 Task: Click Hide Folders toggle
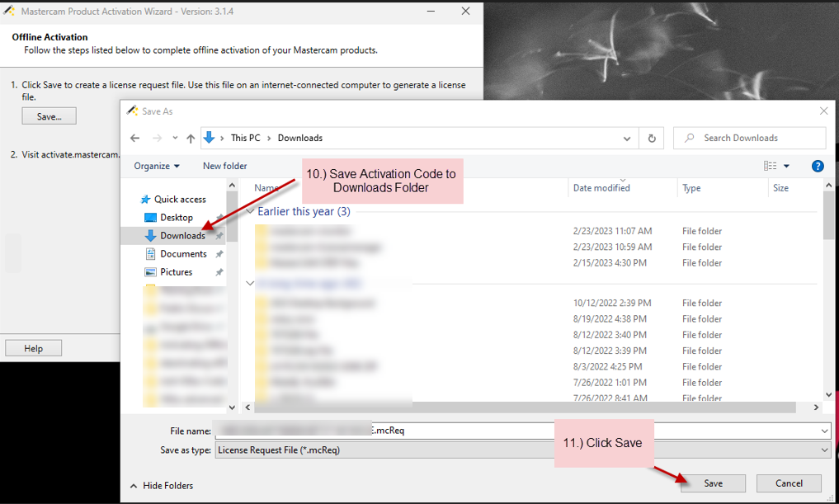[x=162, y=486]
